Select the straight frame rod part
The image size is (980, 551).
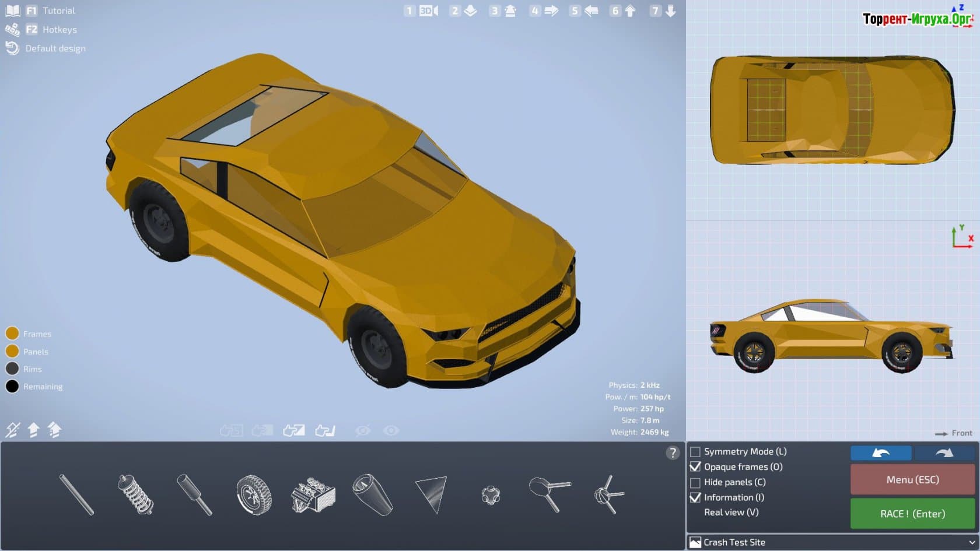coord(76,494)
